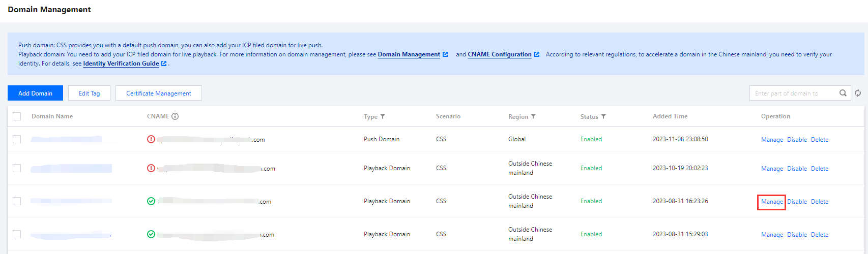Click Disable for row added 2023-08-31 15:29:03
Image resolution: width=868 pixels, height=254 pixels.
pos(797,235)
